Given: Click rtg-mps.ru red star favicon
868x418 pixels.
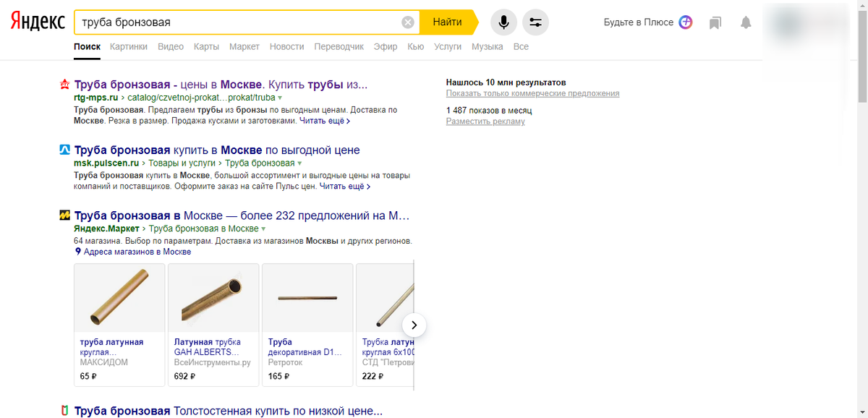Looking at the screenshot, I should click(64, 85).
